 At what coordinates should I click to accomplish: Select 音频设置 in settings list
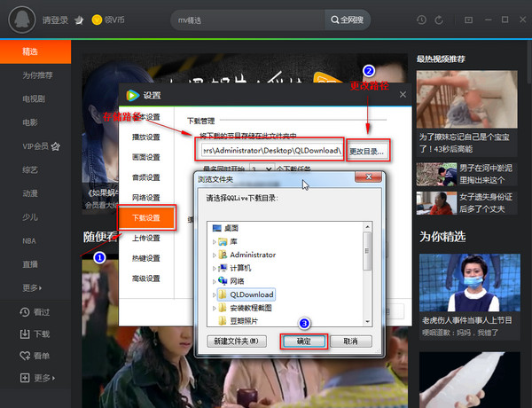pyautogui.click(x=146, y=177)
